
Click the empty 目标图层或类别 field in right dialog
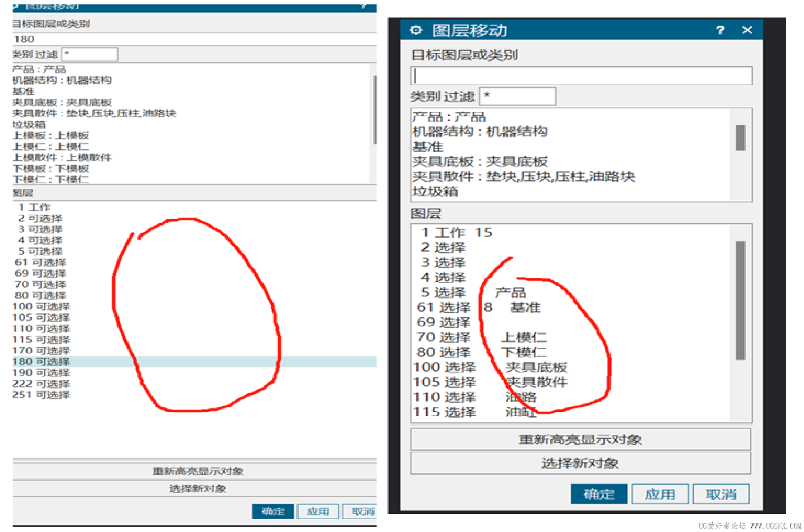click(x=581, y=76)
